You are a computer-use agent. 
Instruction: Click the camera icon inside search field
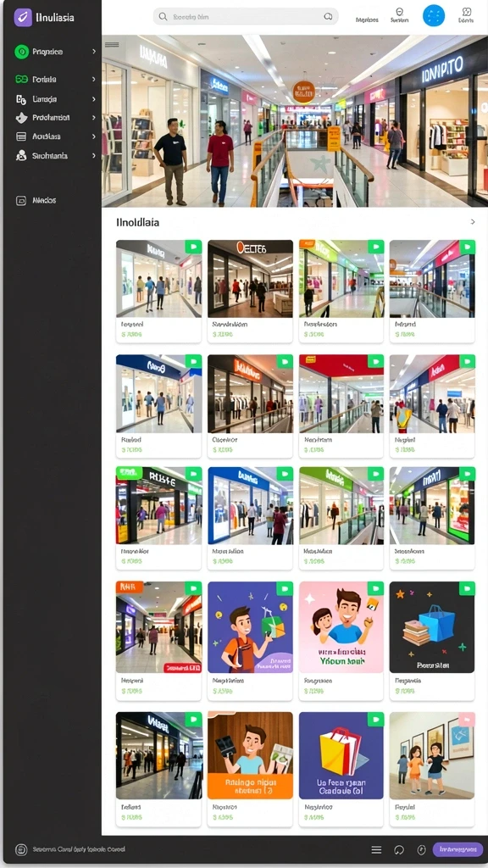[x=328, y=17]
